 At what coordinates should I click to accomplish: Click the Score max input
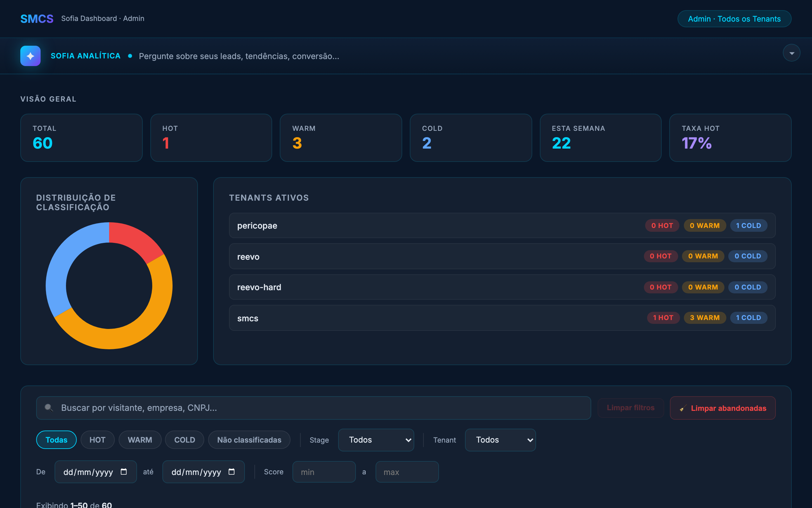(x=407, y=472)
